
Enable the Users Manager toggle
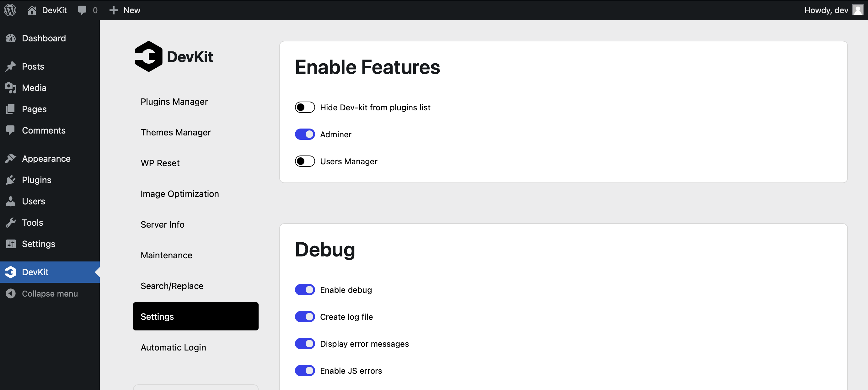click(x=305, y=161)
